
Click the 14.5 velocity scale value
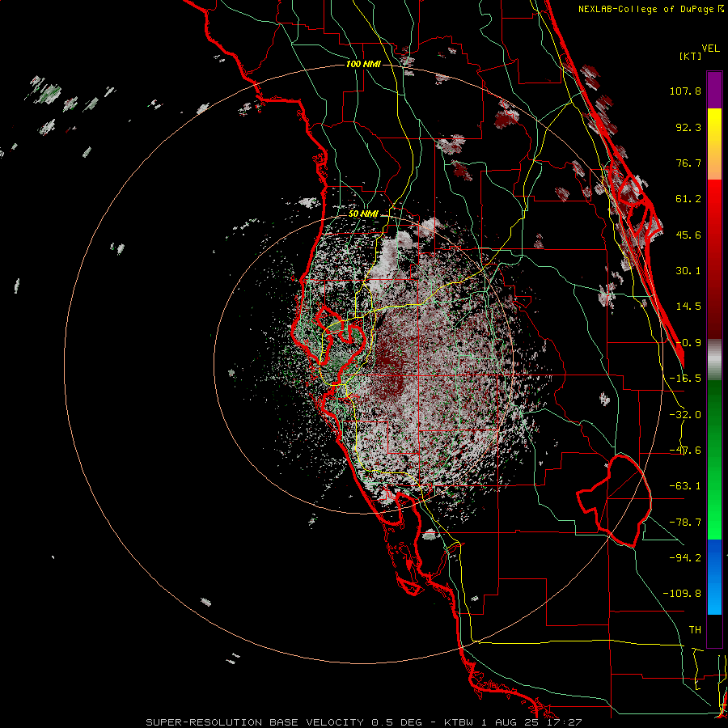tap(688, 307)
